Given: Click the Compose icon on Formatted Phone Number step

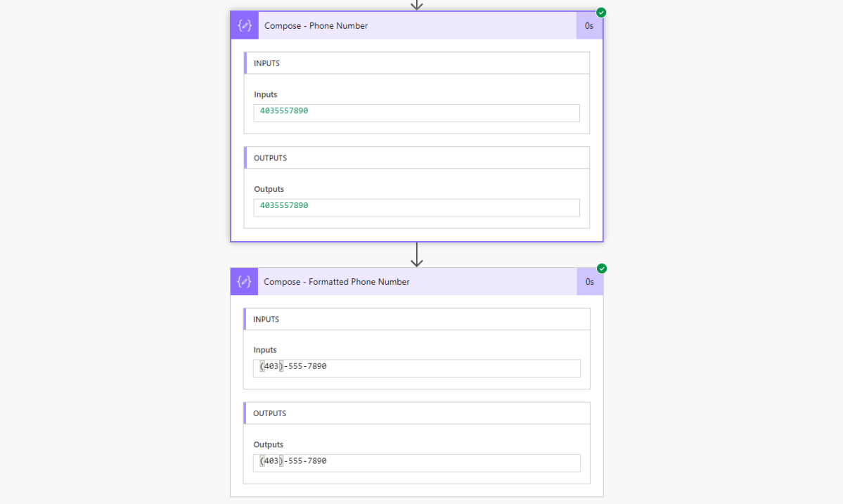Looking at the screenshot, I should tap(244, 281).
